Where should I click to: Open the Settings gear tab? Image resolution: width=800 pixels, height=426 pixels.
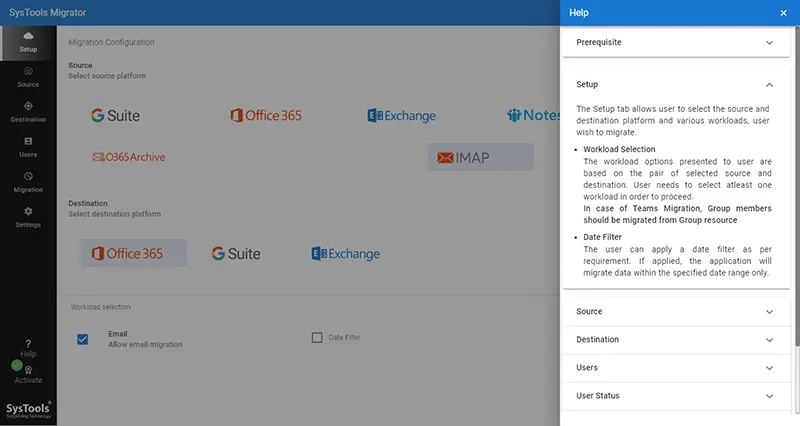(28, 217)
